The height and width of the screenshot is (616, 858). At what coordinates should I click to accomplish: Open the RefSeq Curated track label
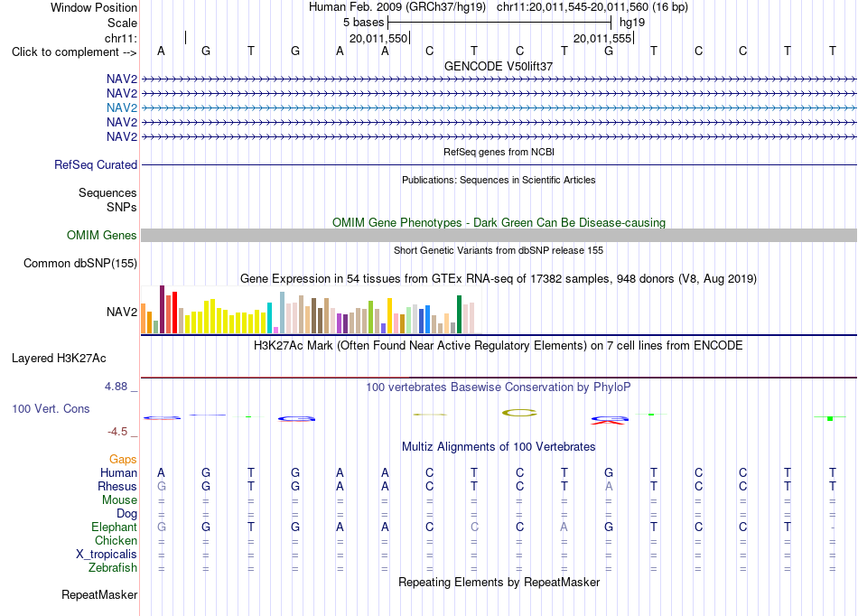coord(96,164)
